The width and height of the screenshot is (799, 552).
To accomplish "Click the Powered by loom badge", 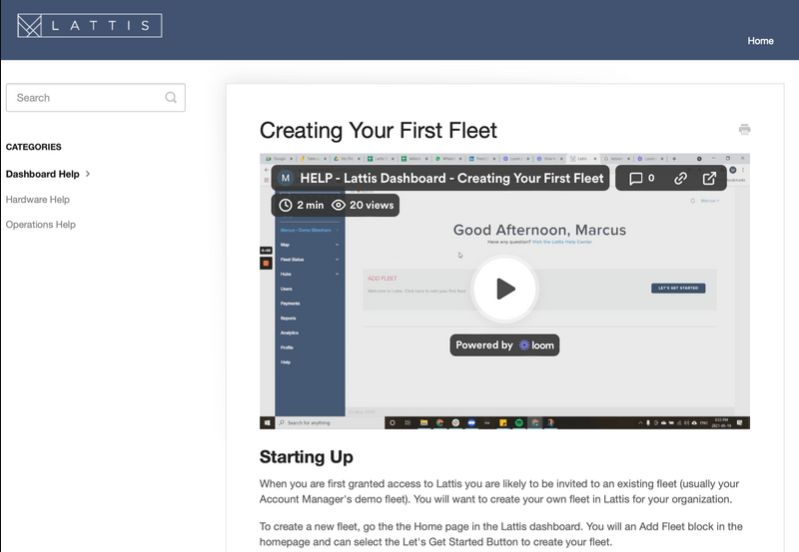I will click(x=504, y=345).
